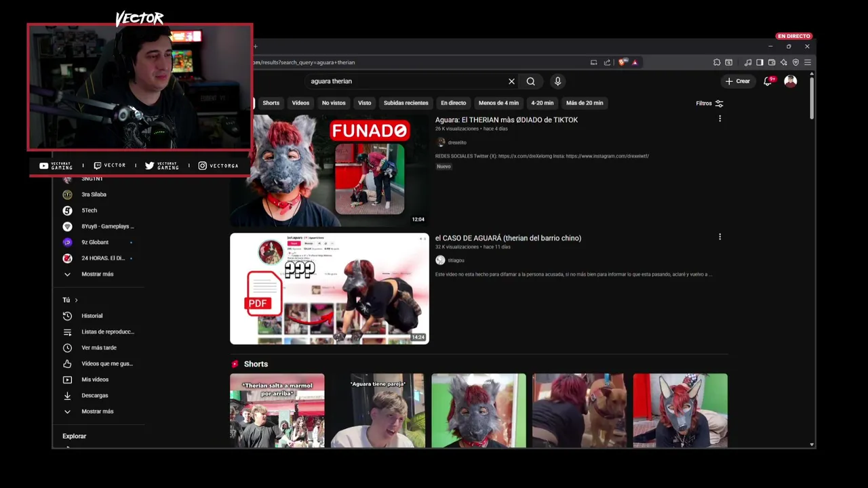868x488 pixels.
Task: Expand Mostrar más below Descargas
Action: pos(98,411)
